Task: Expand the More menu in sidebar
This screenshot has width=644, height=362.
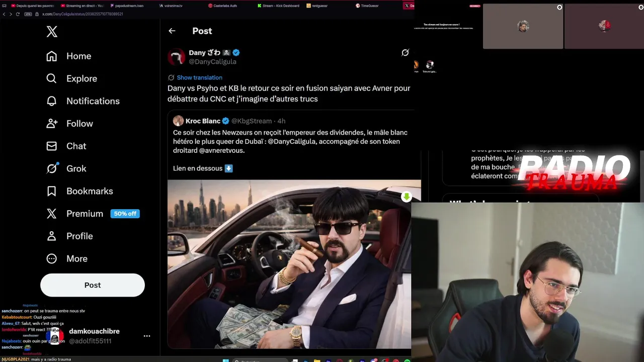Action: (x=67, y=258)
